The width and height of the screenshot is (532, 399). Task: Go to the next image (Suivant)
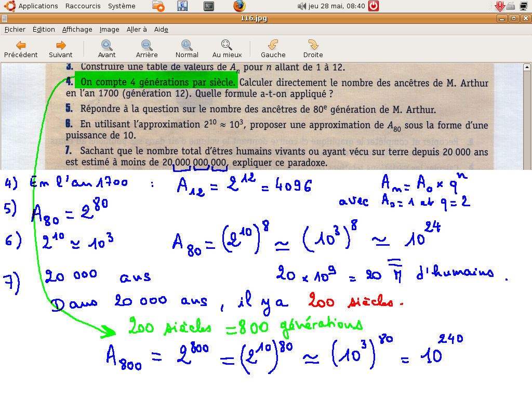[x=61, y=49]
